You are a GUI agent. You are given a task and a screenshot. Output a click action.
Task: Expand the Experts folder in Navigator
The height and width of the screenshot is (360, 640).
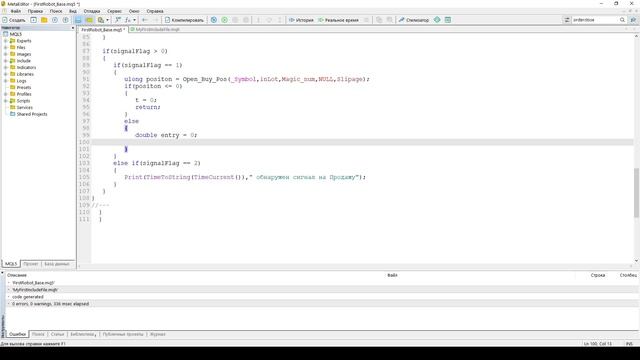(6, 41)
